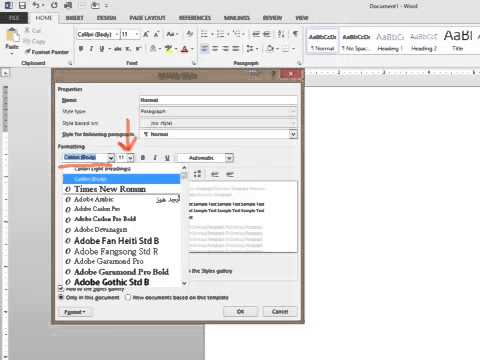Open the INSERT ribbon tab
This screenshot has width=480, height=360.
tap(74, 18)
